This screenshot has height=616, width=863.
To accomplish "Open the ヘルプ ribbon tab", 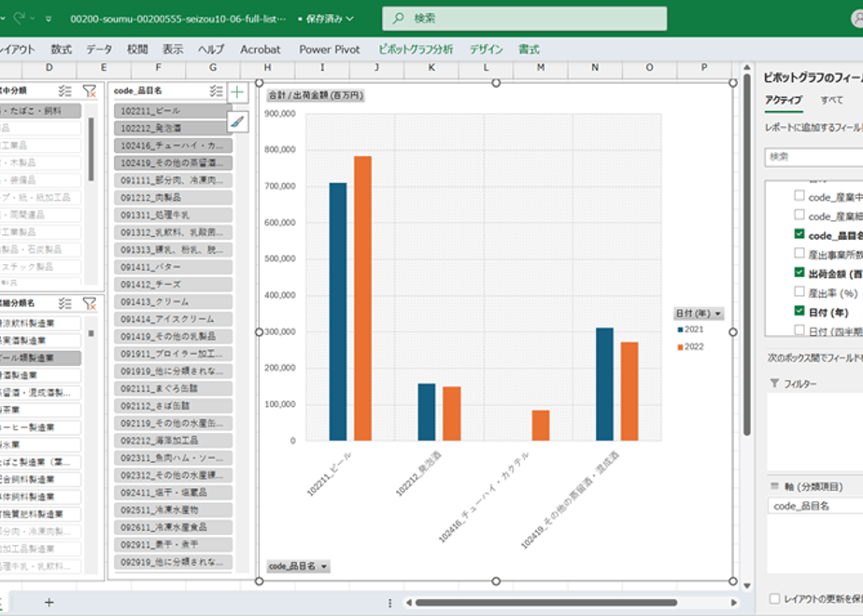I will pyautogui.click(x=211, y=49).
